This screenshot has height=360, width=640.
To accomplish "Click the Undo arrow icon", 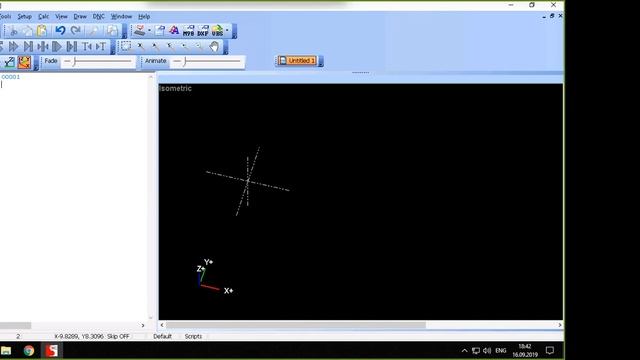I will [60, 31].
